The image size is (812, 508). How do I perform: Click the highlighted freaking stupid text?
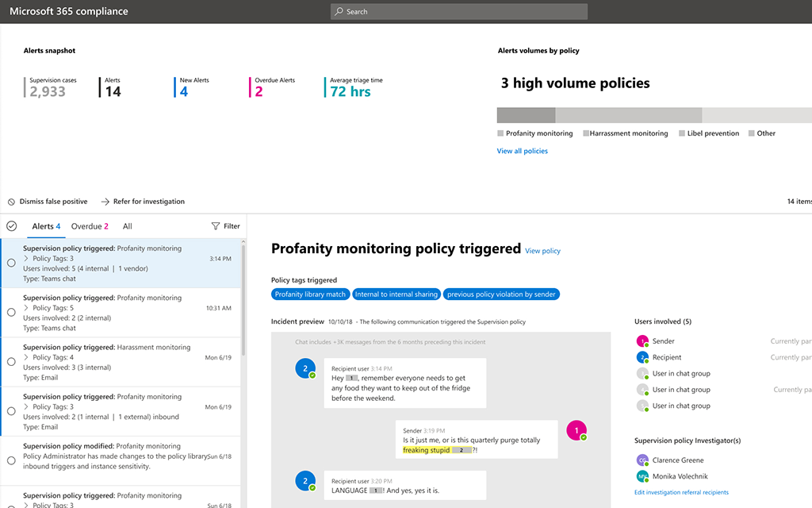click(x=426, y=450)
